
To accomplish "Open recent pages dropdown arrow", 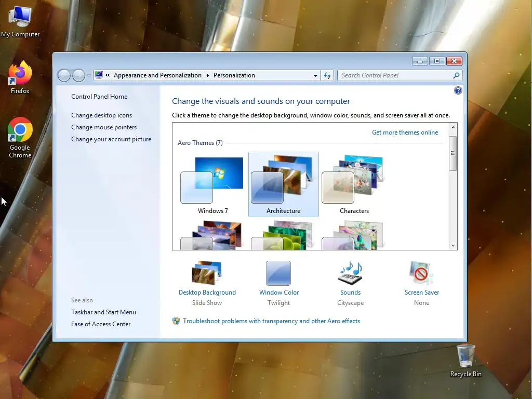I will click(x=89, y=75).
